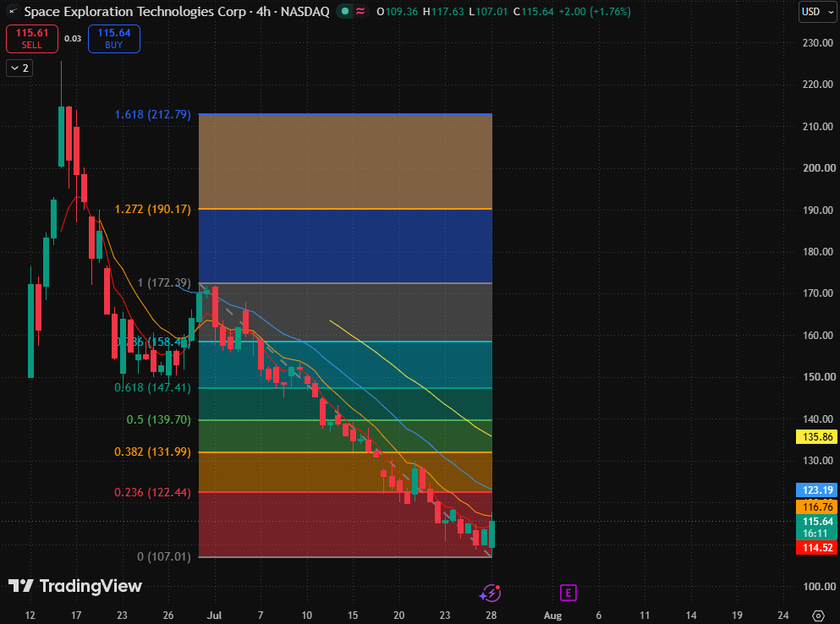Click the dark blue Fibonacci zone below 1.272
The image size is (840, 624).
pyautogui.click(x=345, y=246)
